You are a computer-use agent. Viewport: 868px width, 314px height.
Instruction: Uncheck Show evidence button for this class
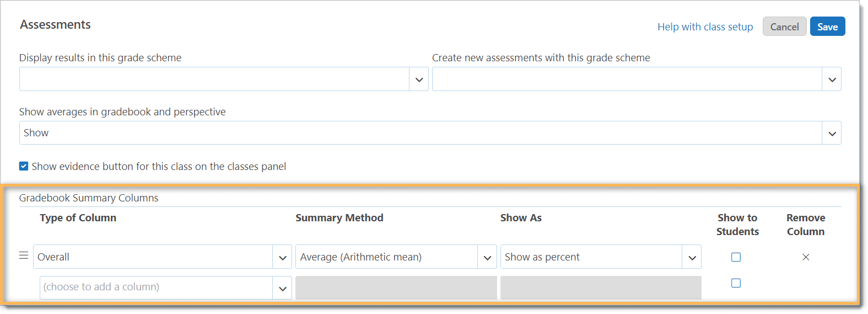(24, 166)
